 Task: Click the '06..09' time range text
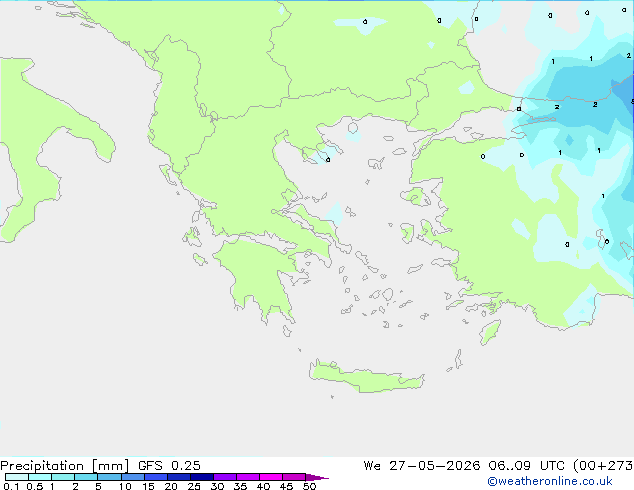click(509, 466)
